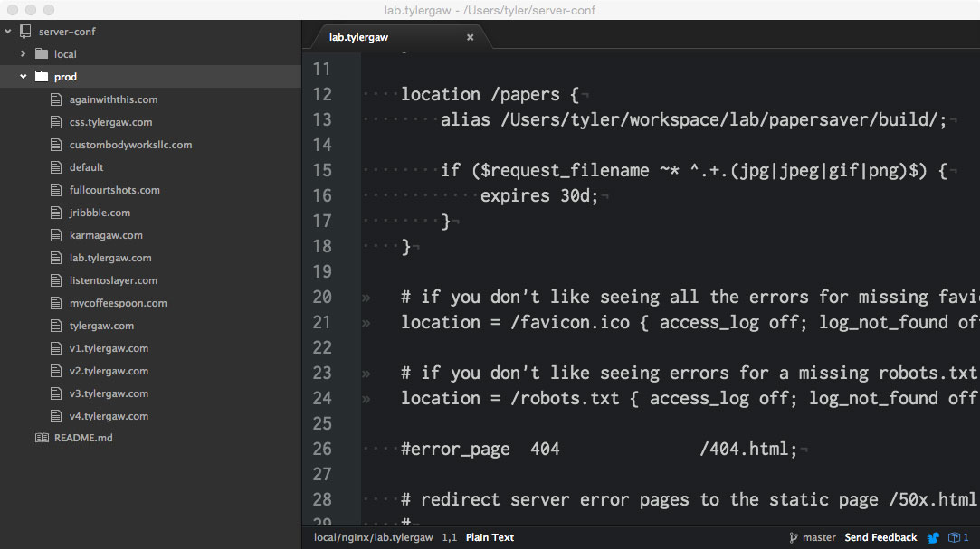Click the local folder icon
The image size is (980, 549).
[x=43, y=53]
